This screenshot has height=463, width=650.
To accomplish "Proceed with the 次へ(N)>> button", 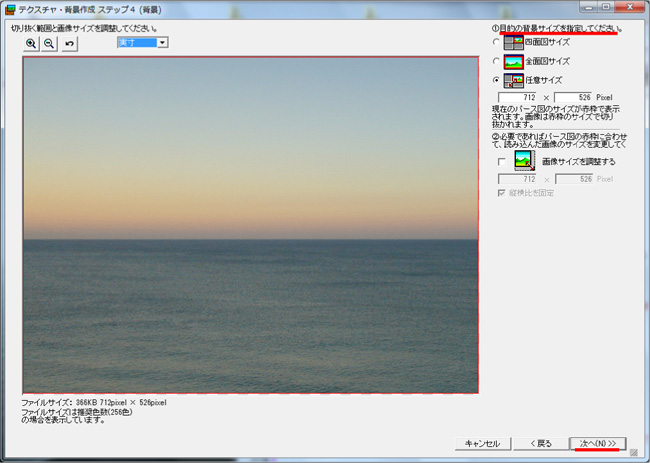I will tap(598, 443).
